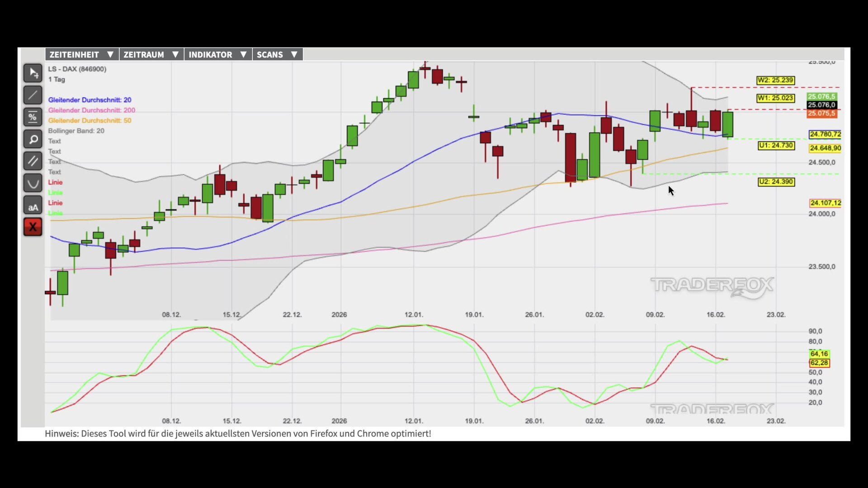Click the U1: 24.730 support label
Viewport: 868px width, 488px height.
point(776,145)
